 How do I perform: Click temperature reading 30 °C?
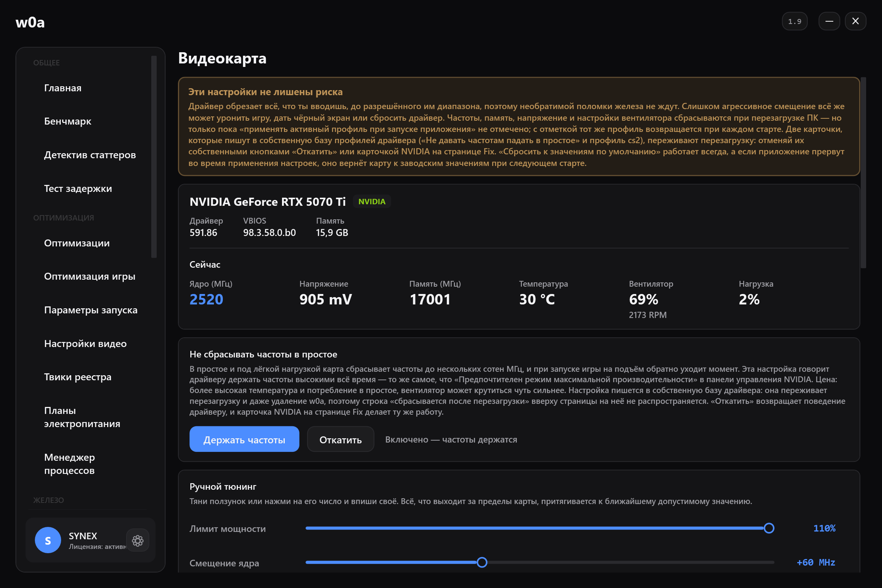[537, 299]
